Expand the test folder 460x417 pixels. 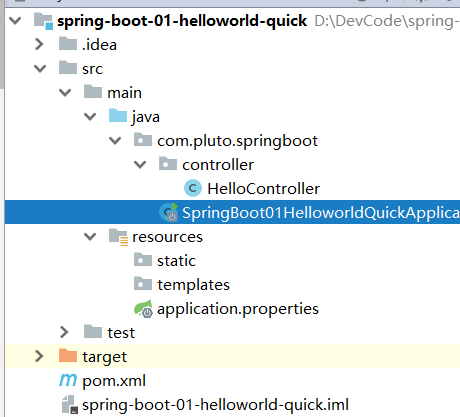point(64,332)
